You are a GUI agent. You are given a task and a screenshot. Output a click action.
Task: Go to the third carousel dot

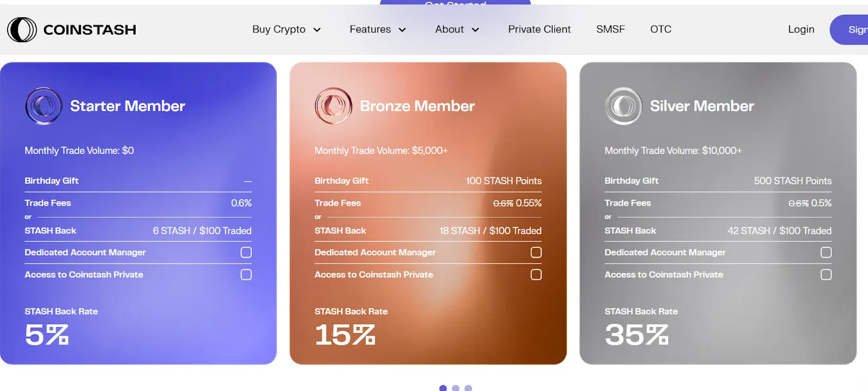tap(468, 388)
